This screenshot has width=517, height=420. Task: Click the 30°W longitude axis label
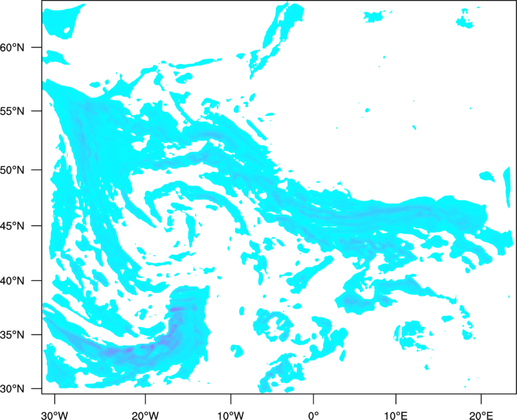54,415
